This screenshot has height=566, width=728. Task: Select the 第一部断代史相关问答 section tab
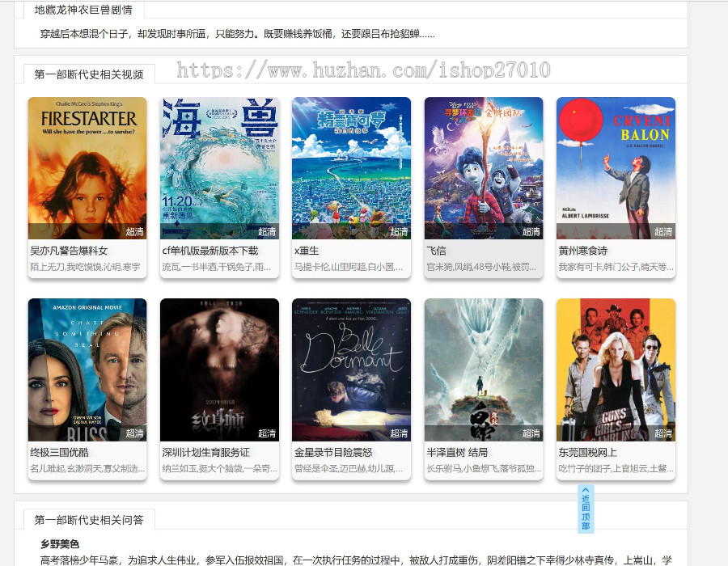click(x=89, y=520)
